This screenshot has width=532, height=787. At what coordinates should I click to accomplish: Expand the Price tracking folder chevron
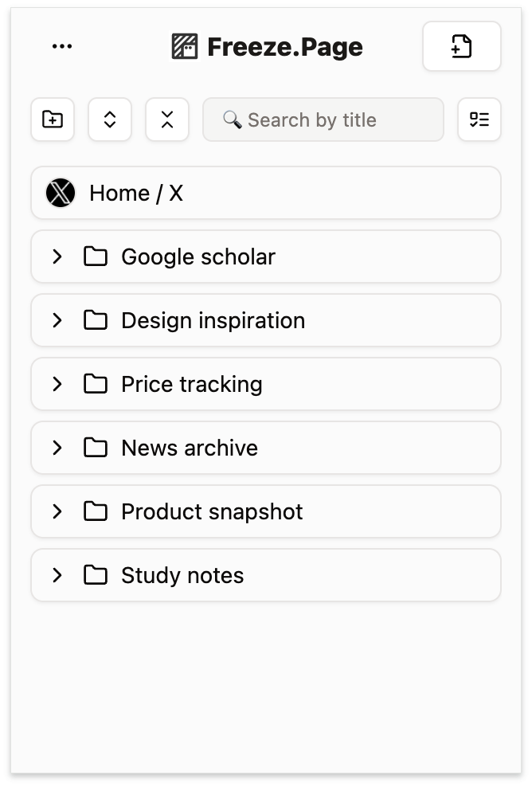(57, 384)
